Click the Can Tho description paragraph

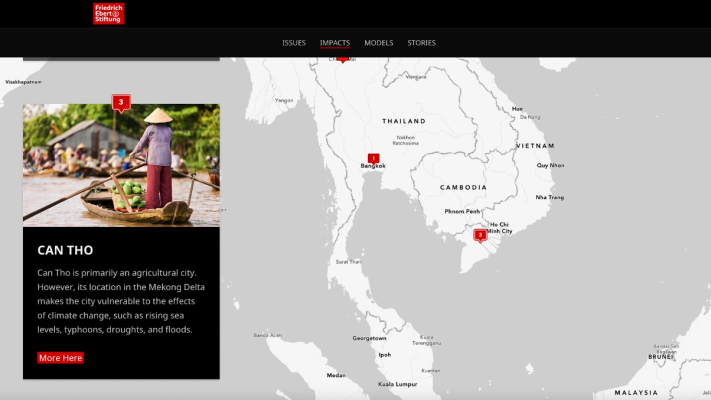point(121,301)
